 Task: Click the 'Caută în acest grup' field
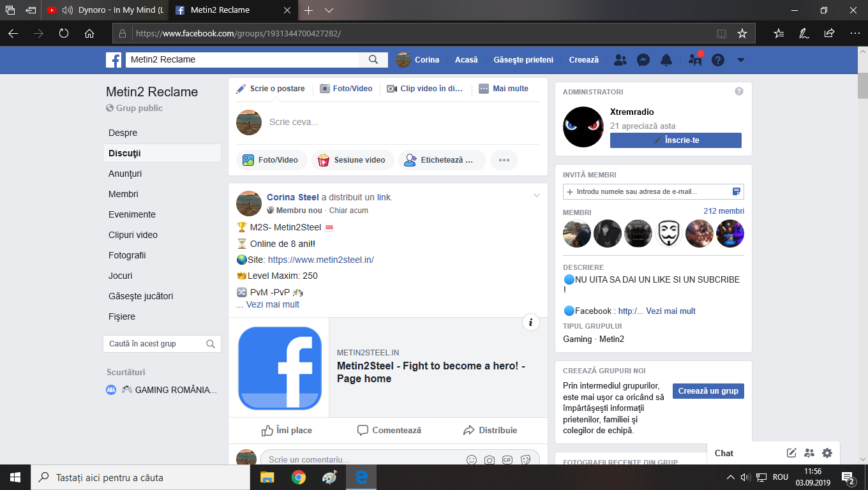[x=162, y=344]
